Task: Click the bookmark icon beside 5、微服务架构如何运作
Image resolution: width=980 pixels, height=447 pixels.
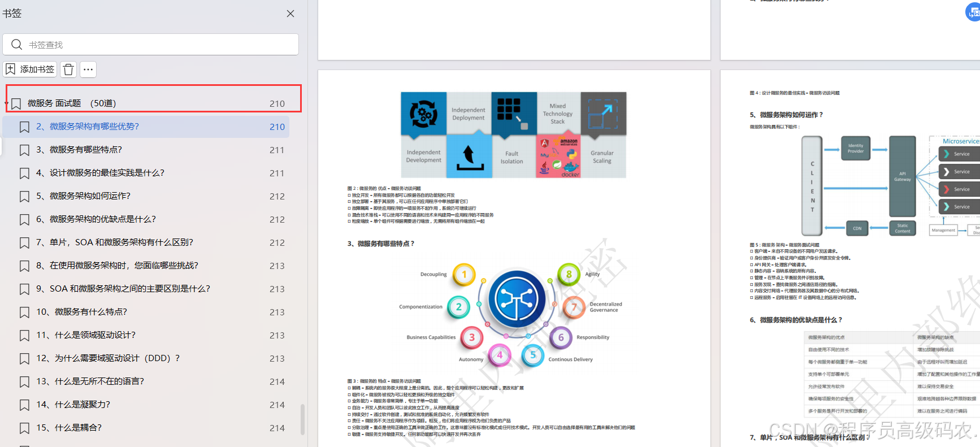Action: [x=24, y=197]
